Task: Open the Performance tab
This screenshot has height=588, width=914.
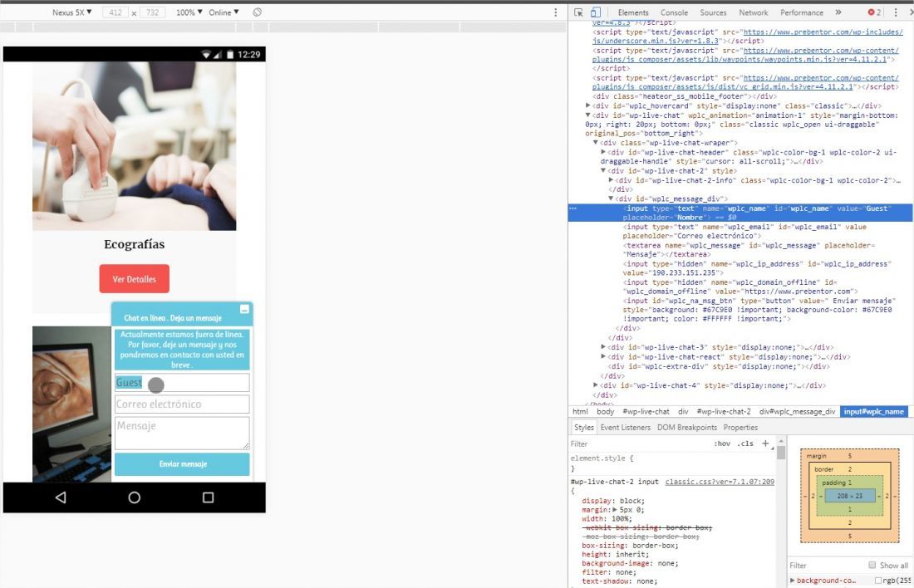Action: coord(802,12)
